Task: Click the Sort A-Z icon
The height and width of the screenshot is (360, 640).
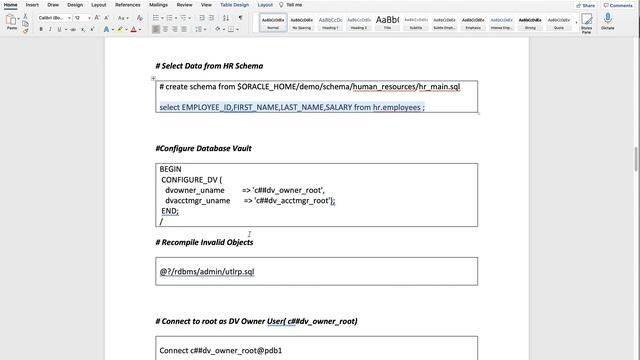Action: (x=226, y=18)
